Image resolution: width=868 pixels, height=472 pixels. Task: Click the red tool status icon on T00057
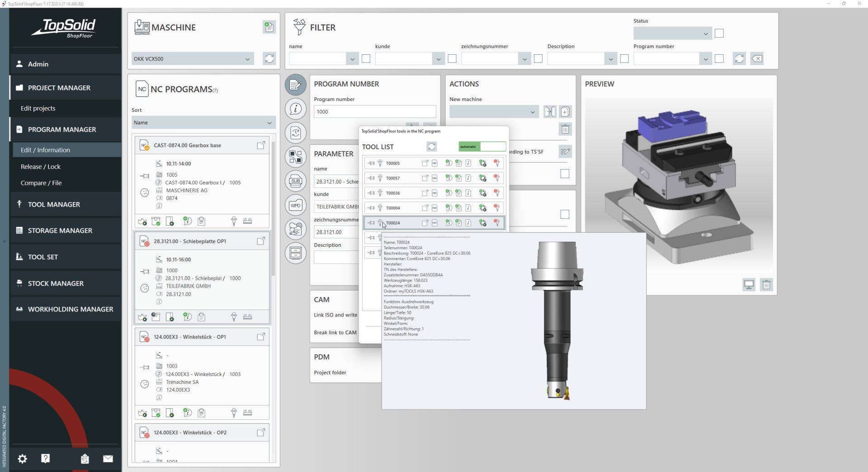tap(497, 178)
